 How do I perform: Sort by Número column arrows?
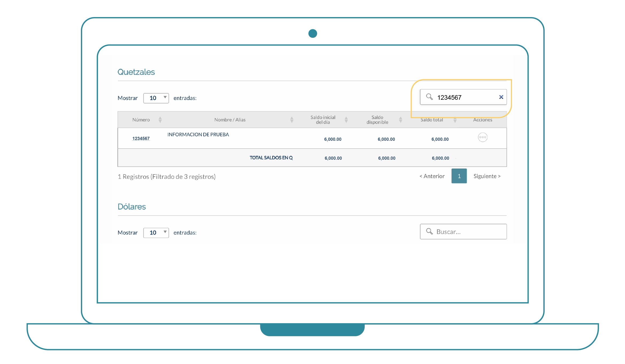[160, 120]
